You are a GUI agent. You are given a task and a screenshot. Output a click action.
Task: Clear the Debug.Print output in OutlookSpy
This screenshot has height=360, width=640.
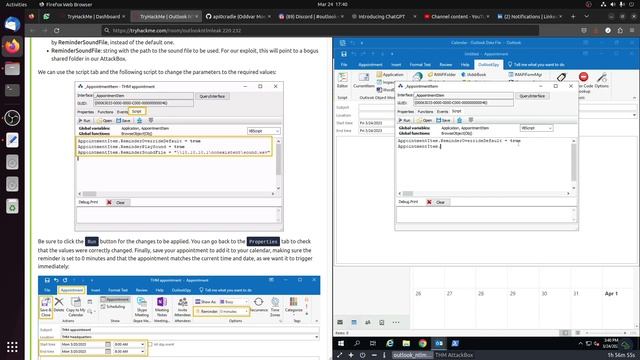(437, 202)
